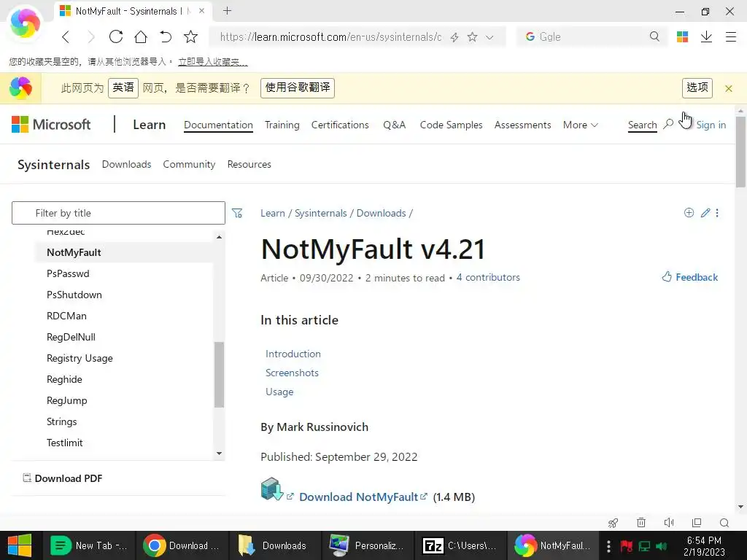Open Assessments menu item
The height and width of the screenshot is (560, 747).
tap(522, 125)
